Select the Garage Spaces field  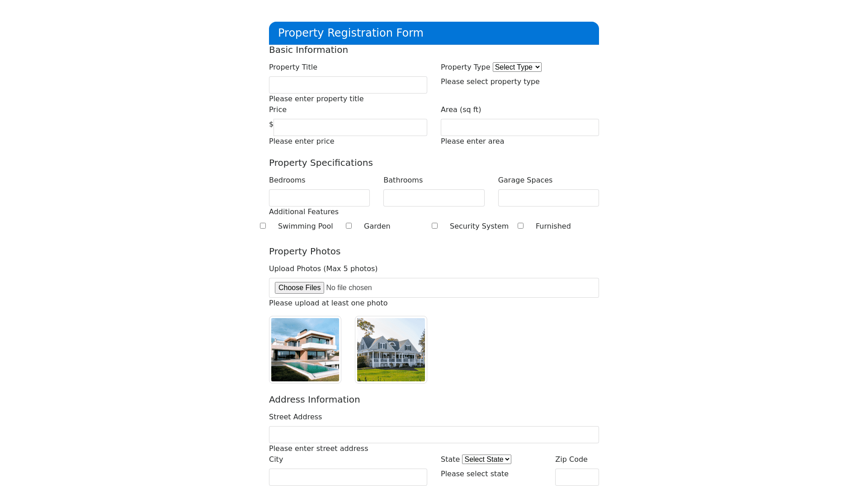pyautogui.click(x=548, y=198)
